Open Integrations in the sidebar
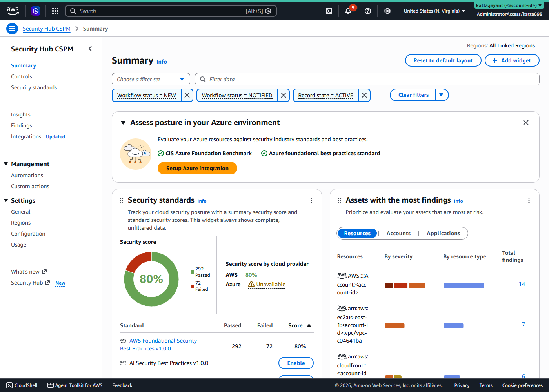The width and height of the screenshot is (549, 392). coord(26,136)
